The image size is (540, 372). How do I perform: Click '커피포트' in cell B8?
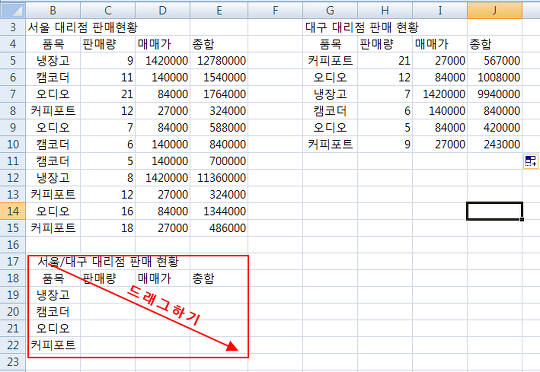pos(53,111)
